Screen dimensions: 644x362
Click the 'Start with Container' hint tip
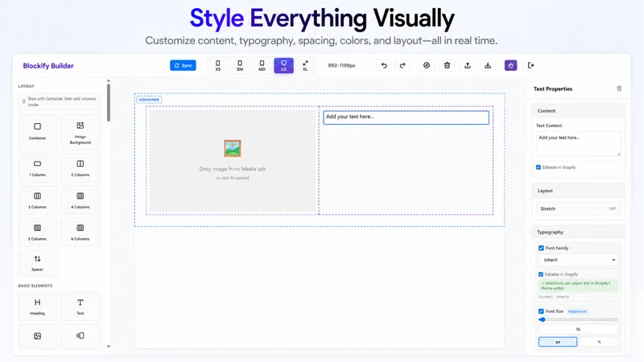(59, 102)
